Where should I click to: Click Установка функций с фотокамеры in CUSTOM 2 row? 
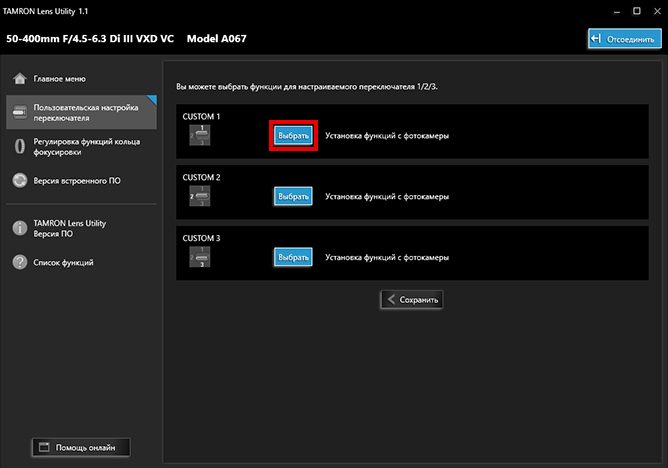387,197
